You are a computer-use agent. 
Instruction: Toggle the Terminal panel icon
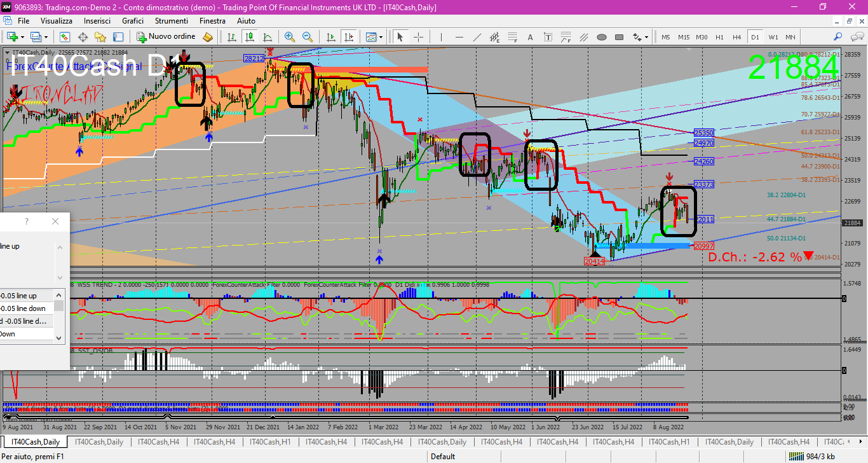click(118, 37)
